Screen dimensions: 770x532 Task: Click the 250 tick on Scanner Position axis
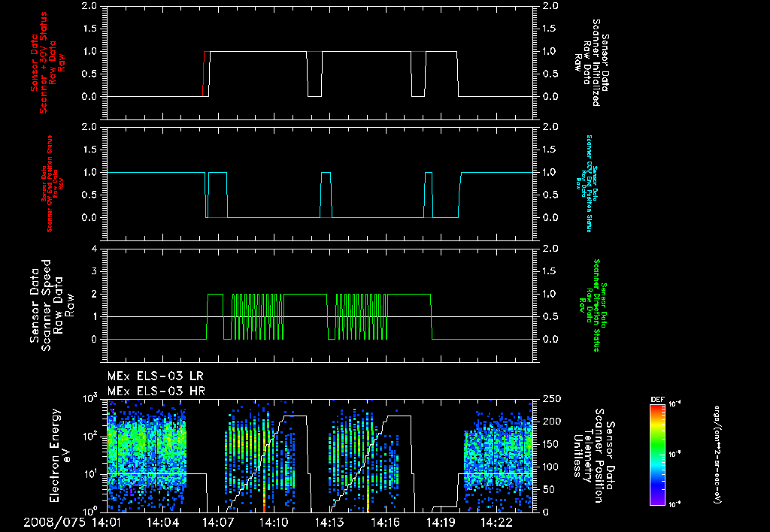[x=552, y=399]
